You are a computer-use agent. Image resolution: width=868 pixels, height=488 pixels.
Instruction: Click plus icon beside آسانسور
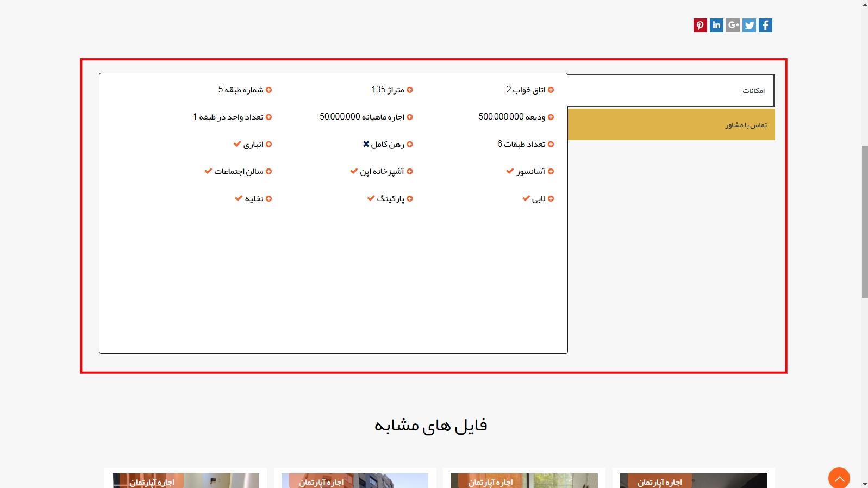(551, 171)
